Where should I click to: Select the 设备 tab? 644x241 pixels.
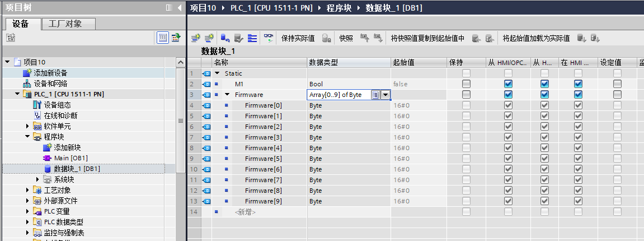pos(21,24)
